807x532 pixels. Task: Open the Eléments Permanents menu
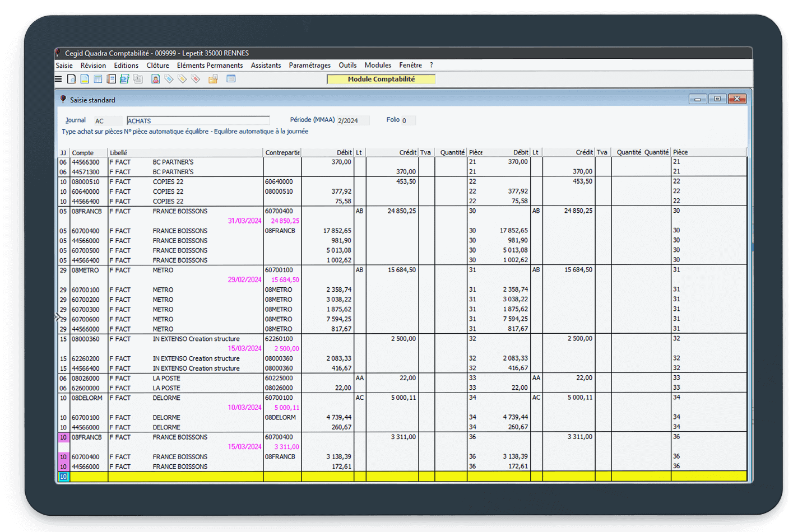(210, 66)
